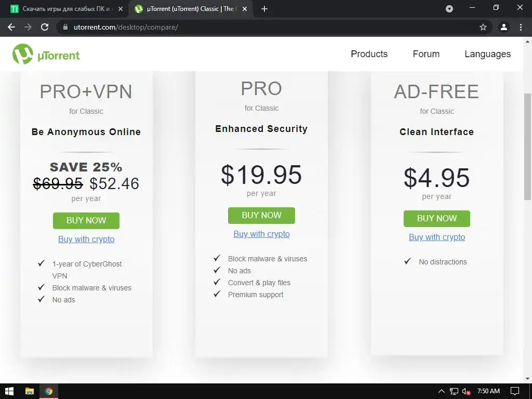Click the Windows Start button
This screenshot has width=532, height=399.
pos(9,391)
